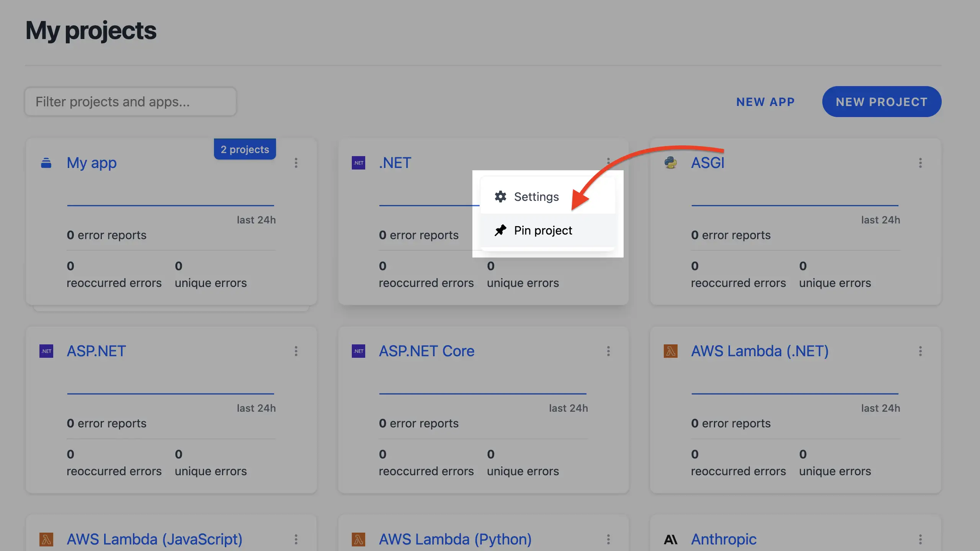Click the 2 projects badge
This screenshot has width=980, height=551.
tap(245, 149)
